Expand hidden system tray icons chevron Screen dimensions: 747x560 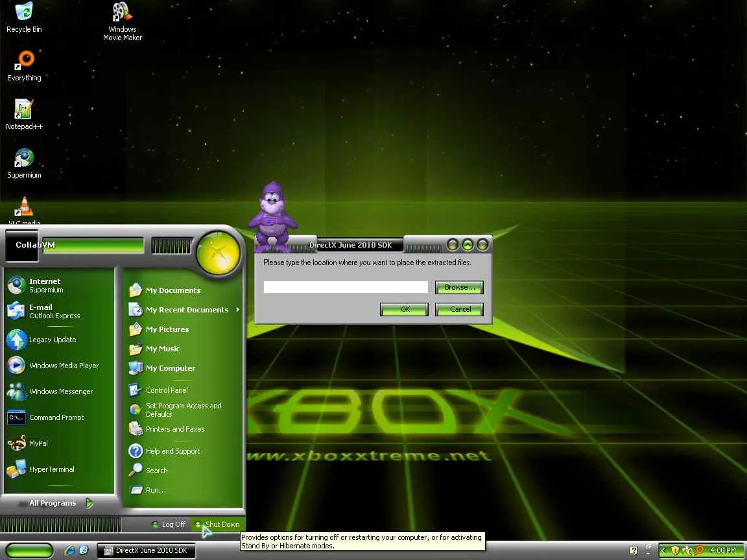coord(663,550)
